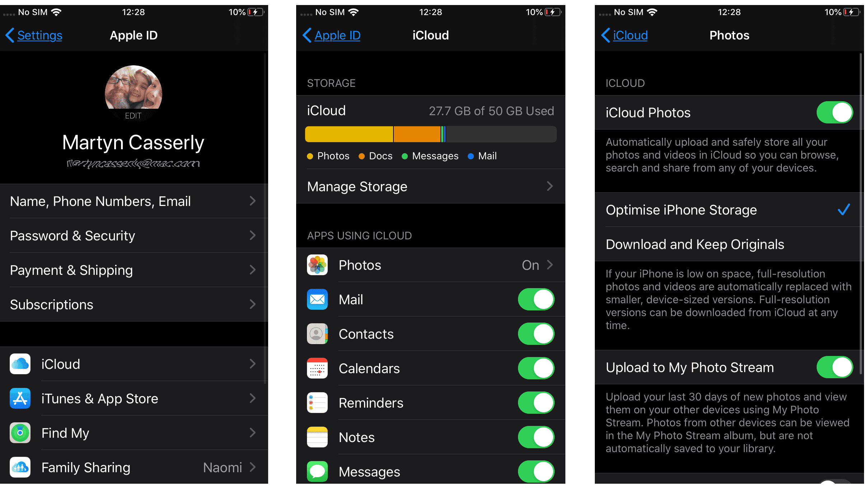The image size is (868, 488).
Task: Tap back chevron next to Settings
Action: coord(10,35)
